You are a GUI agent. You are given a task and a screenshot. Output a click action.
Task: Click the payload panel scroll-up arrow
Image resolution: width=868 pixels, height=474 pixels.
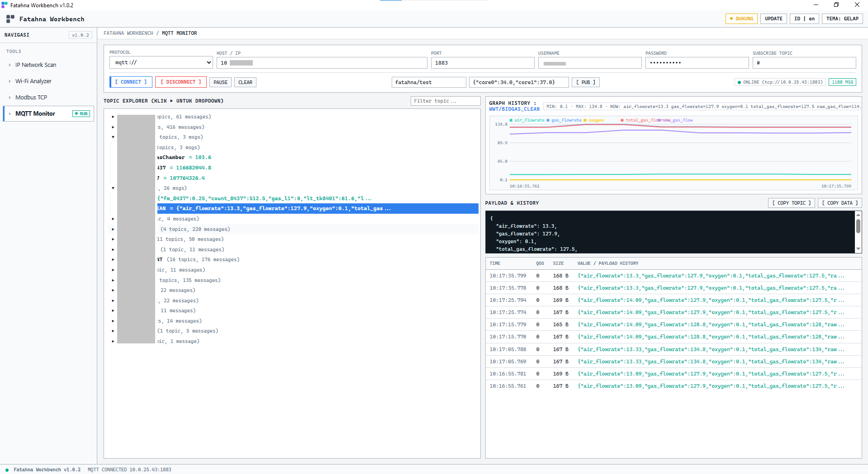click(x=858, y=215)
